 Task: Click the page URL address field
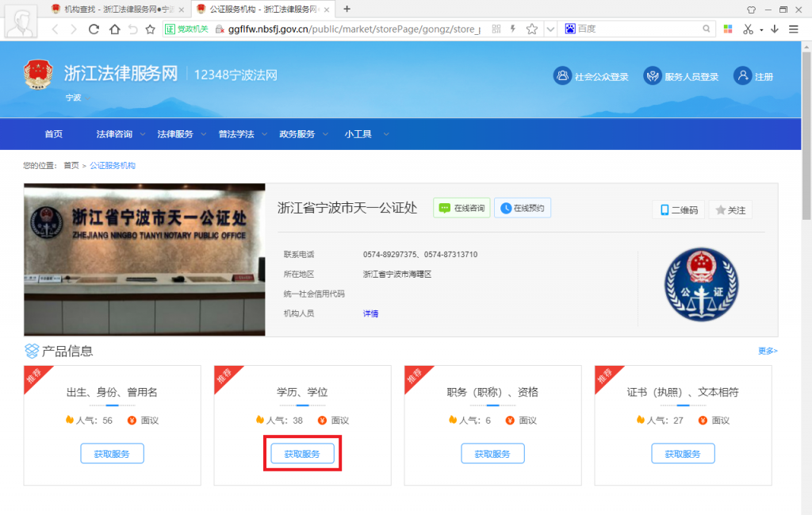354,29
